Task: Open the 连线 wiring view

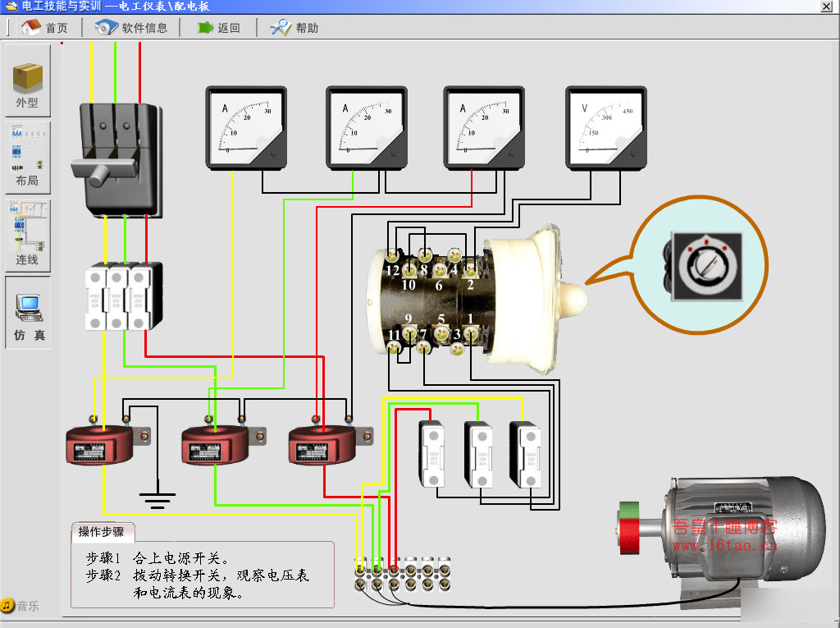Action: click(27, 234)
